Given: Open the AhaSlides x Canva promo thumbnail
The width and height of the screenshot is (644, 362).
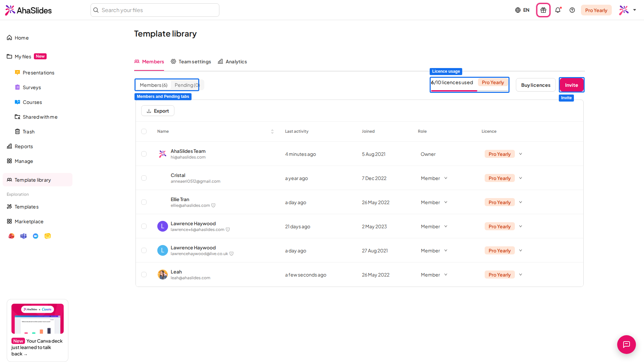Looking at the screenshot, I should (38, 319).
